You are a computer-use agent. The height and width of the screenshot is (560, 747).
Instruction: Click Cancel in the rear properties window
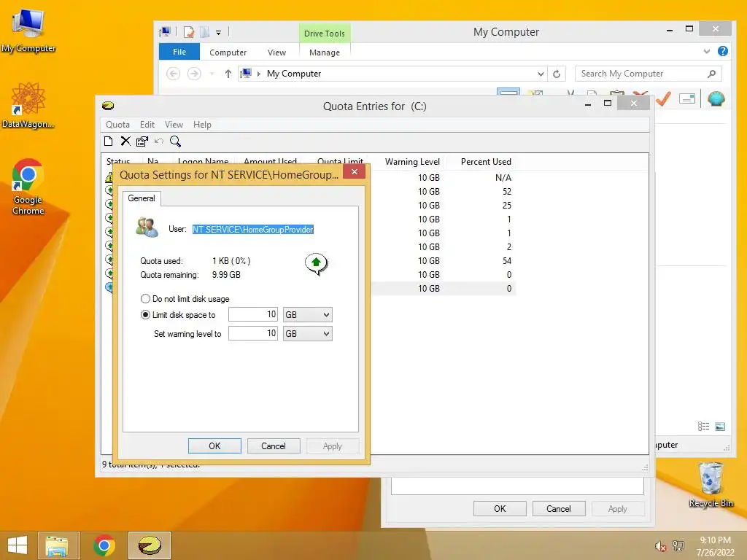tap(558, 508)
